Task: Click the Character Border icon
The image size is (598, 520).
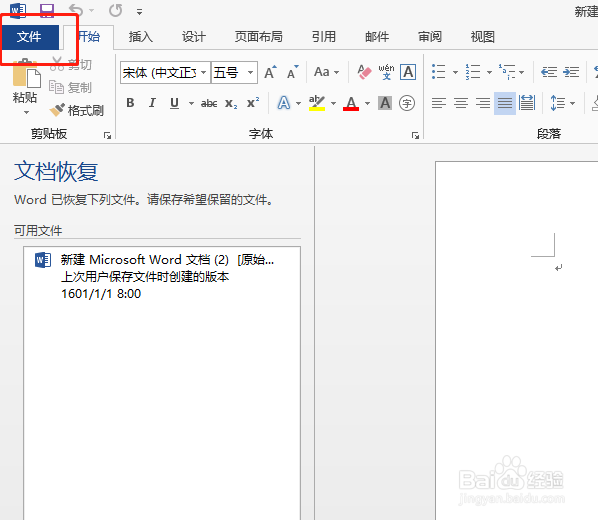Action: pyautogui.click(x=408, y=72)
